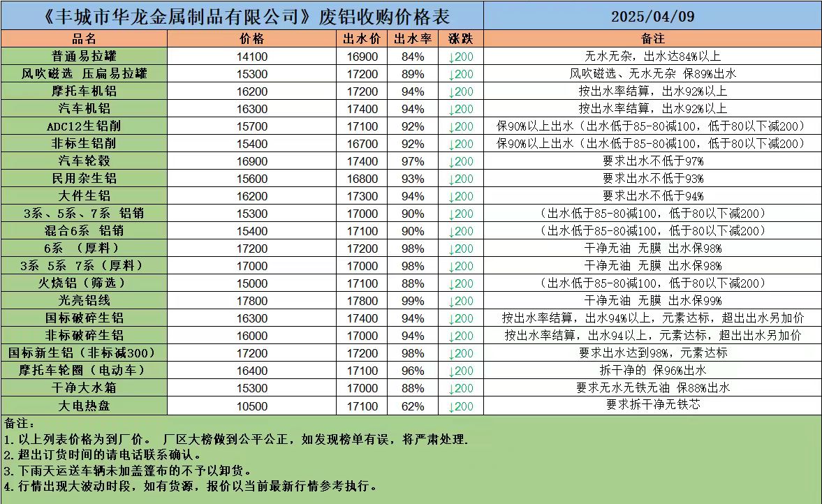Select the 出水价 column header
The image size is (822, 504).
click(362, 39)
